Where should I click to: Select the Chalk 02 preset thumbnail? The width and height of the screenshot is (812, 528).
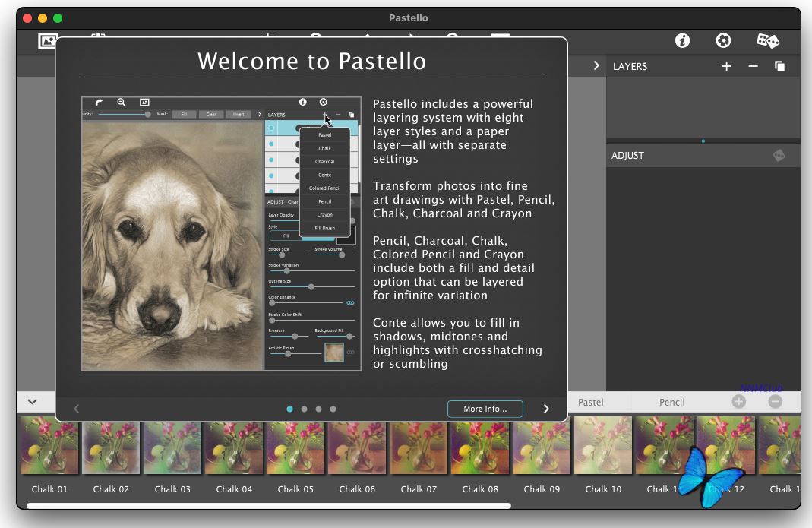coord(111,446)
